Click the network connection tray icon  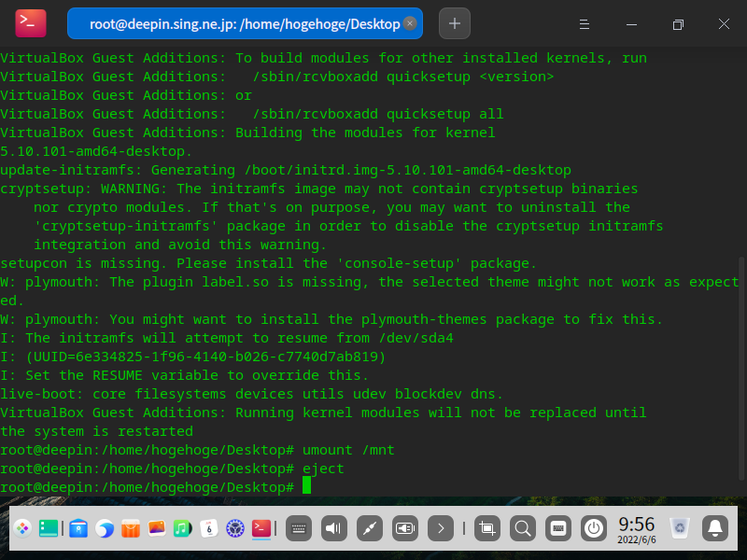[370, 528]
